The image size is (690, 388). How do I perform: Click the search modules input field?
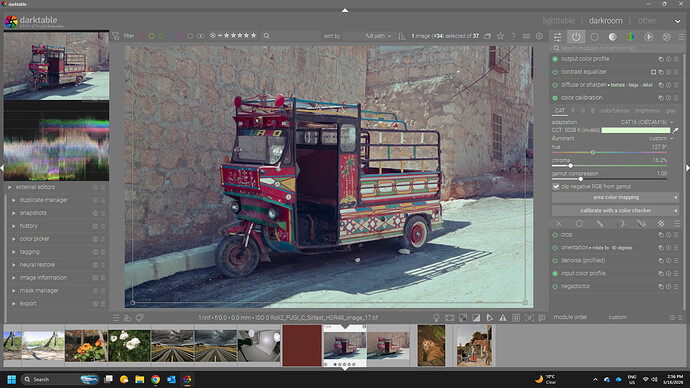point(616,48)
